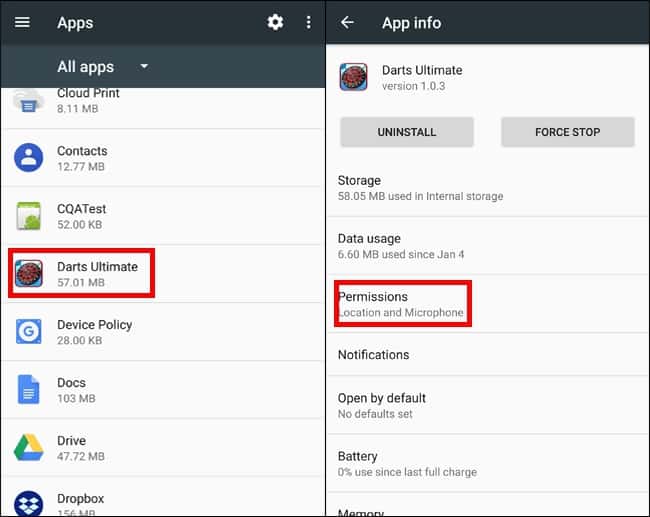This screenshot has width=650, height=517.
Task: Tap the Contacts app icon
Action: [29, 158]
